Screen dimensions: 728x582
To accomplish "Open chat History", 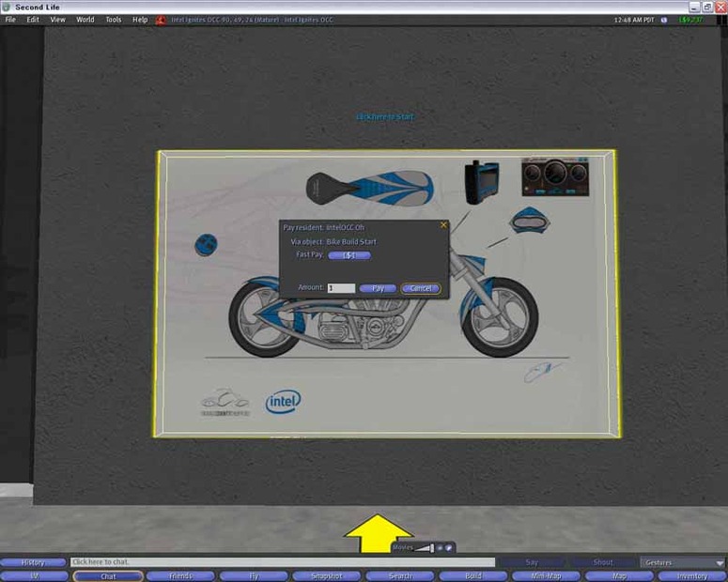I will (x=33, y=562).
